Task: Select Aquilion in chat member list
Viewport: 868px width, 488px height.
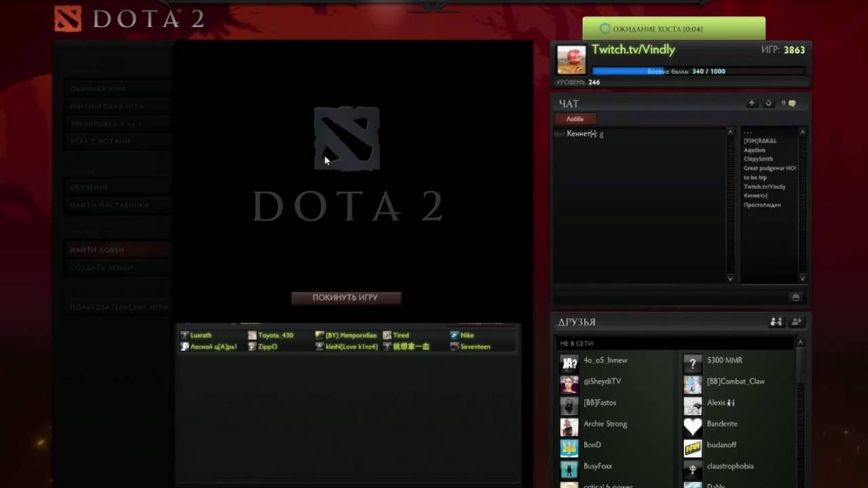Action: (x=754, y=150)
